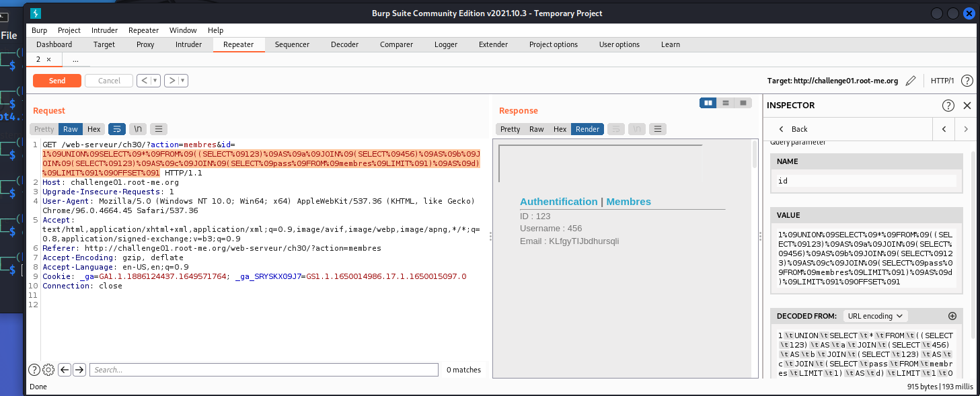
Task: Open the Help menu
Action: click(x=215, y=30)
